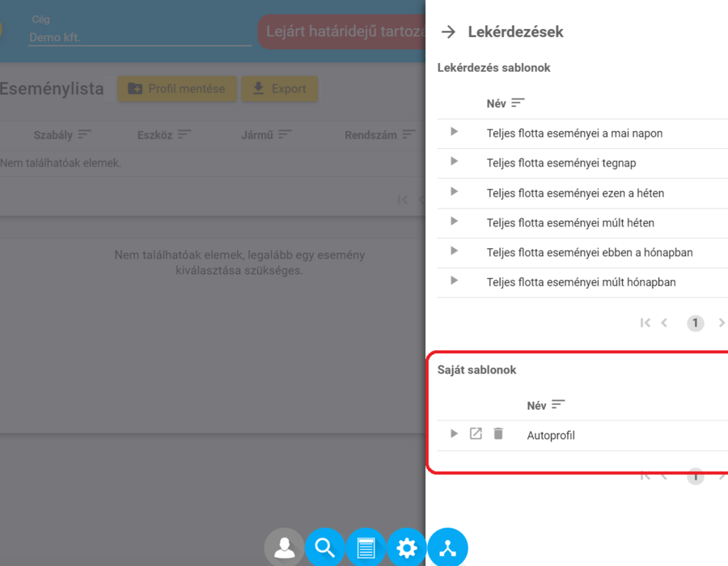The image size is (728, 566).
Task: Sort template list by Név icon
Action: tap(518, 103)
